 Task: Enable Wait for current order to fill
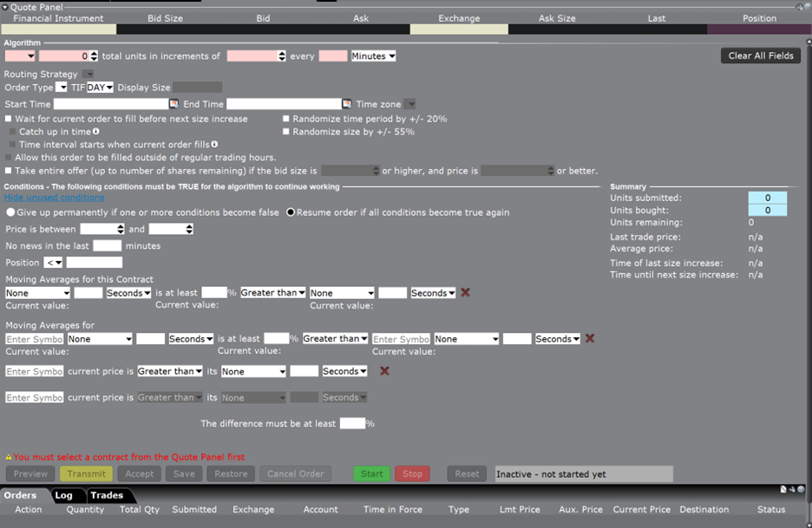9,119
